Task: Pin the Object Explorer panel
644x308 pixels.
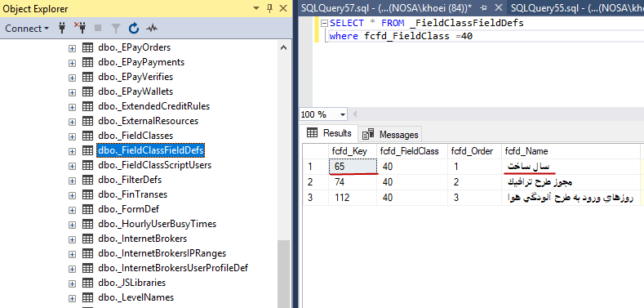Action: [x=270, y=8]
